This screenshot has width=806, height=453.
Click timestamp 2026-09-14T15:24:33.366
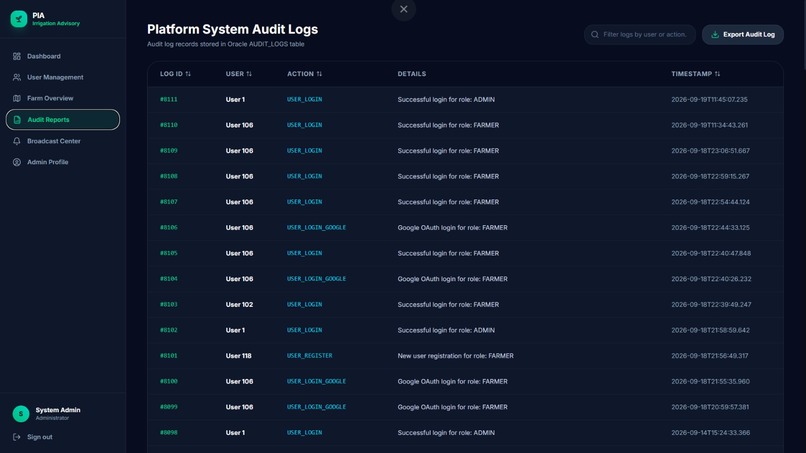710,433
